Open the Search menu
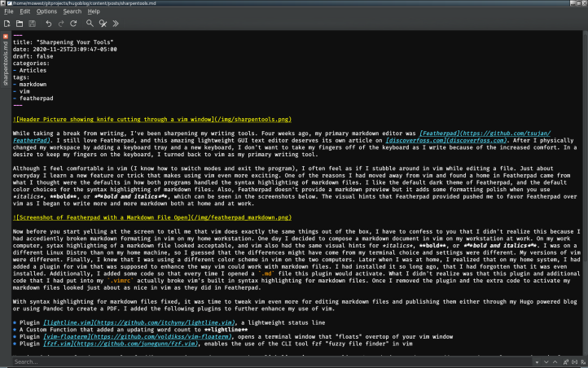 (72, 11)
